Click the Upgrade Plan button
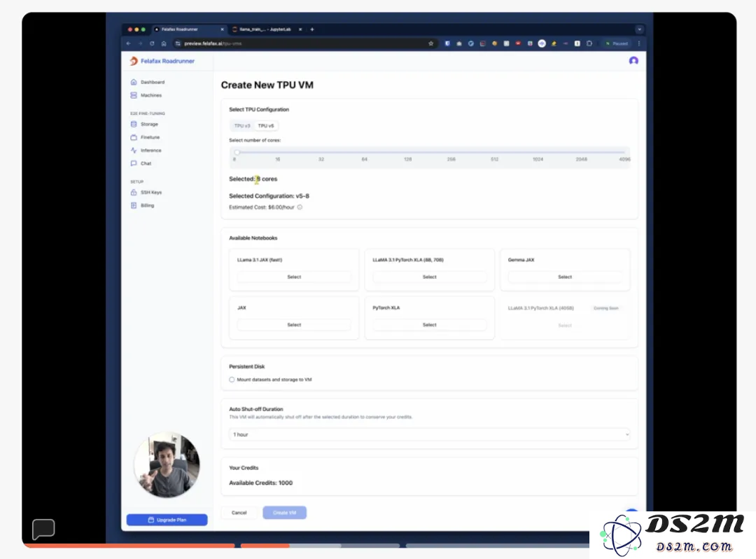Screen dimensions: 756x559 click(167, 520)
